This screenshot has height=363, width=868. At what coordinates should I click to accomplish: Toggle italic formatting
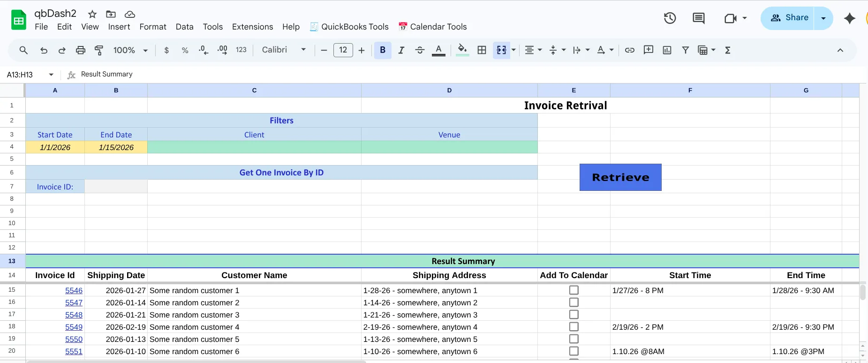(401, 50)
